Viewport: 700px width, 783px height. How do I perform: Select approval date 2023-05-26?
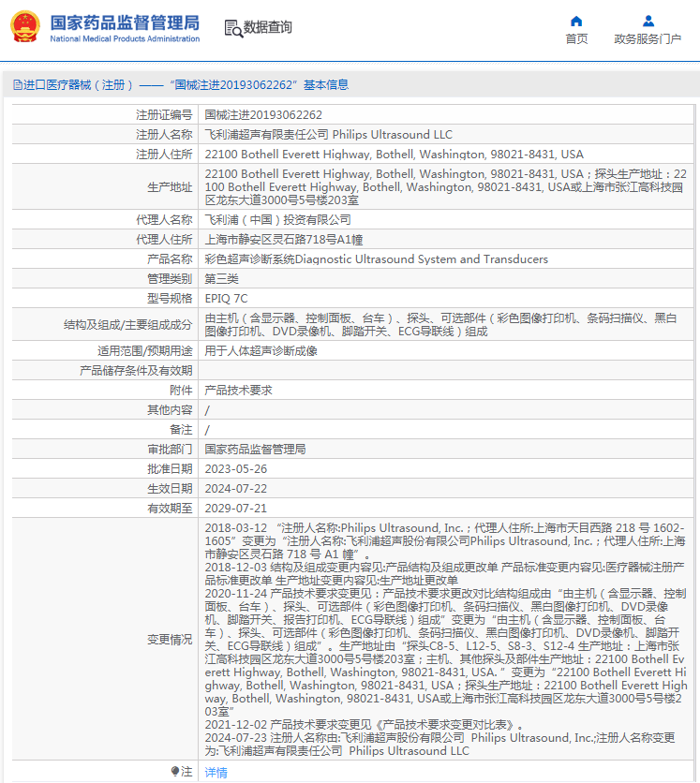[236, 469]
